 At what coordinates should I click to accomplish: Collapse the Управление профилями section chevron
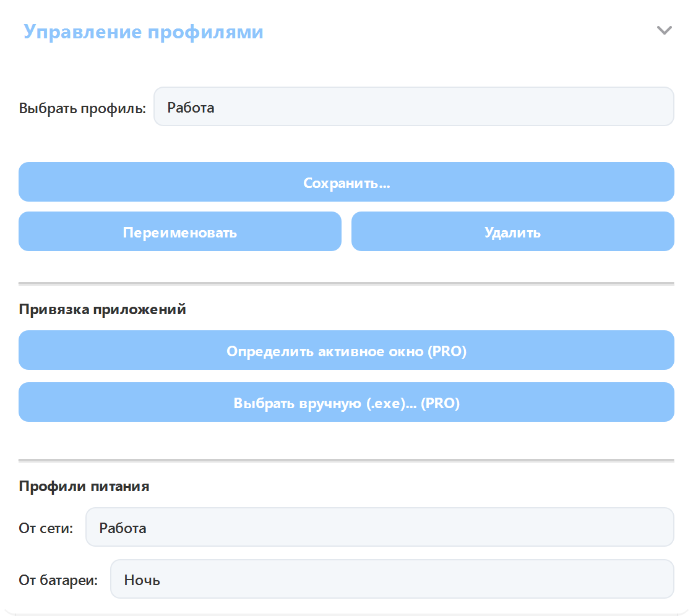[x=664, y=30]
